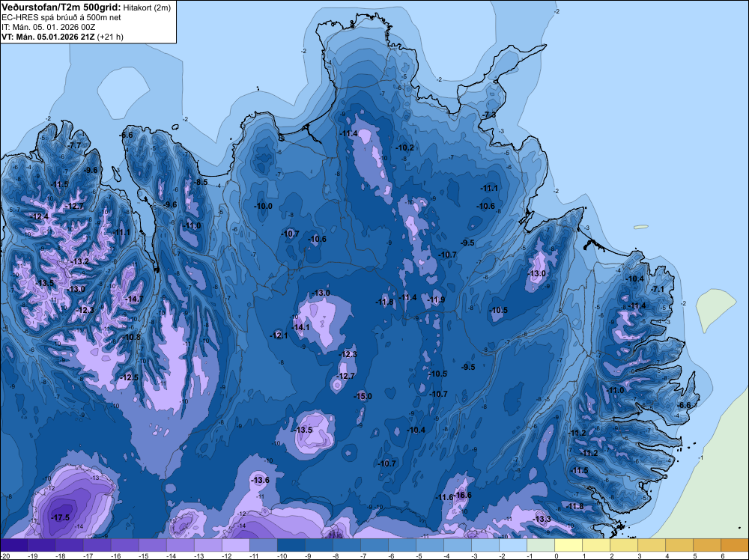Image resolution: width=749 pixels, height=560 pixels.
Task: Click the -12.5 temperature label
Action: [129, 377]
